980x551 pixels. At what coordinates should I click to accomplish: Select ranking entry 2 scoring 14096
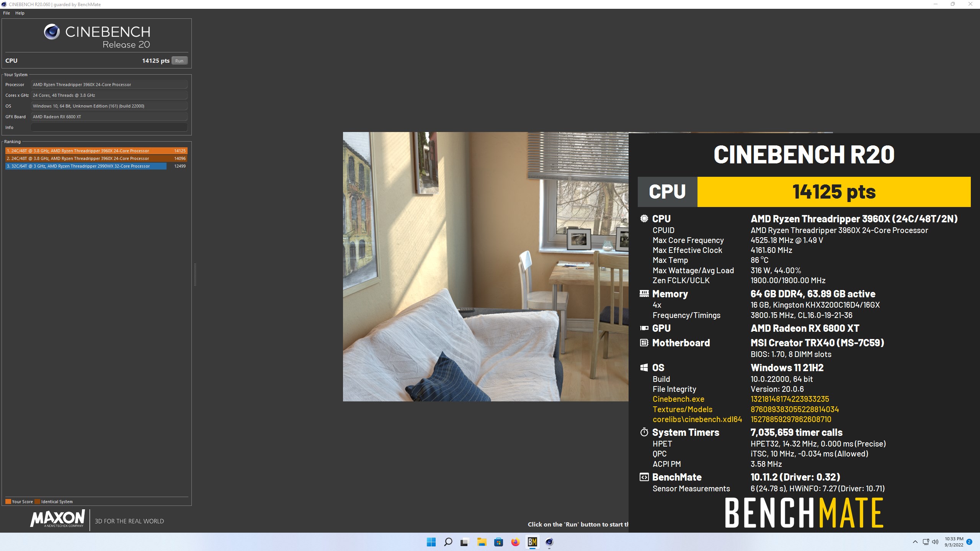[x=96, y=158]
